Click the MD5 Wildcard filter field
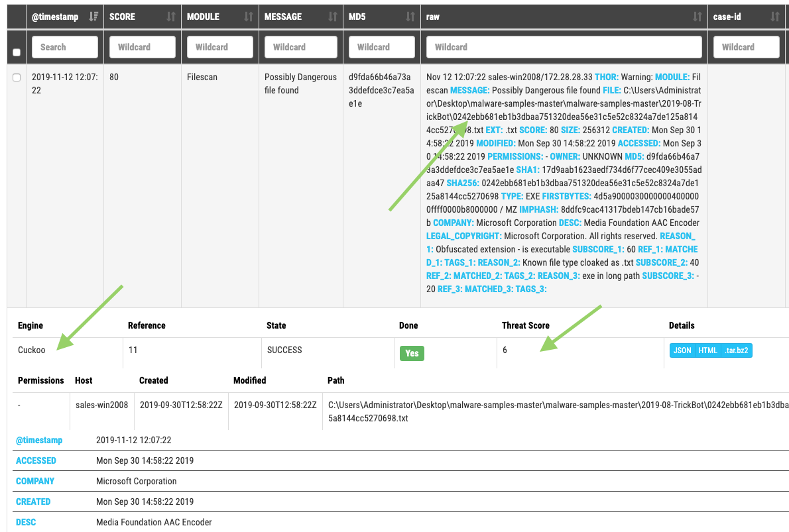Viewport: 789px width, 532px height. pyautogui.click(x=382, y=47)
